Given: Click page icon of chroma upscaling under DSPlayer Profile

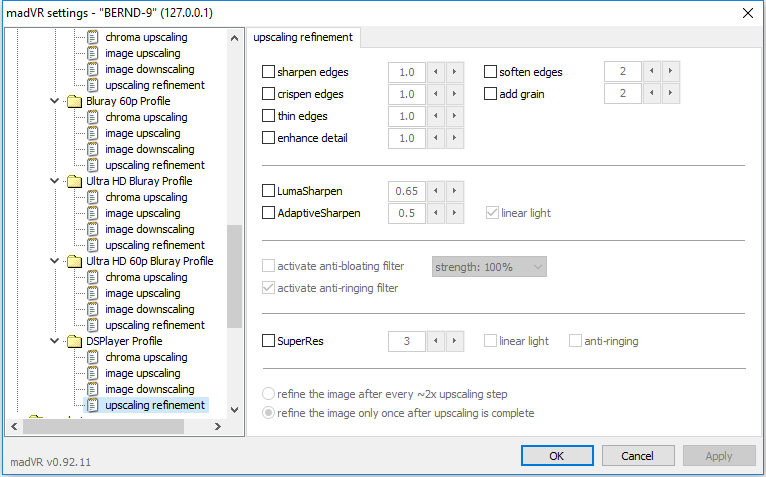Looking at the screenshot, I should 92,357.
